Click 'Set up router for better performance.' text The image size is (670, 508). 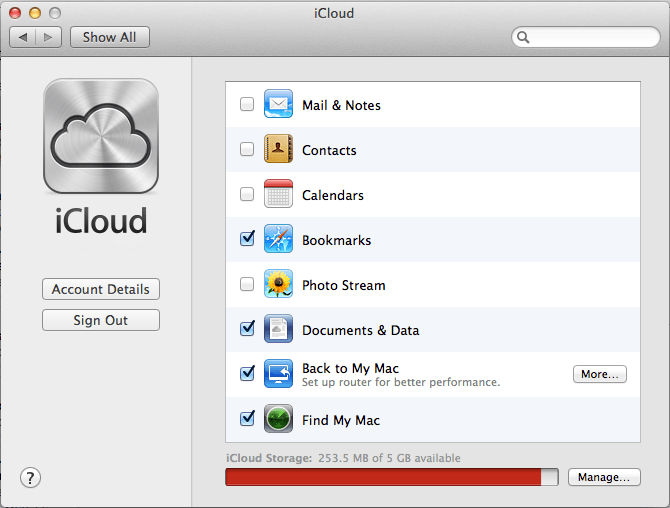tap(401, 382)
